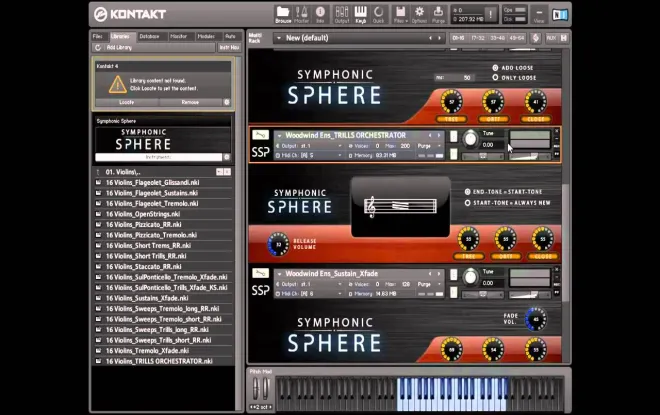The height and width of the screenshot is (415, 660).
Task: Select the ADD LOOSE radio option
Action: (x=495, y=68)
